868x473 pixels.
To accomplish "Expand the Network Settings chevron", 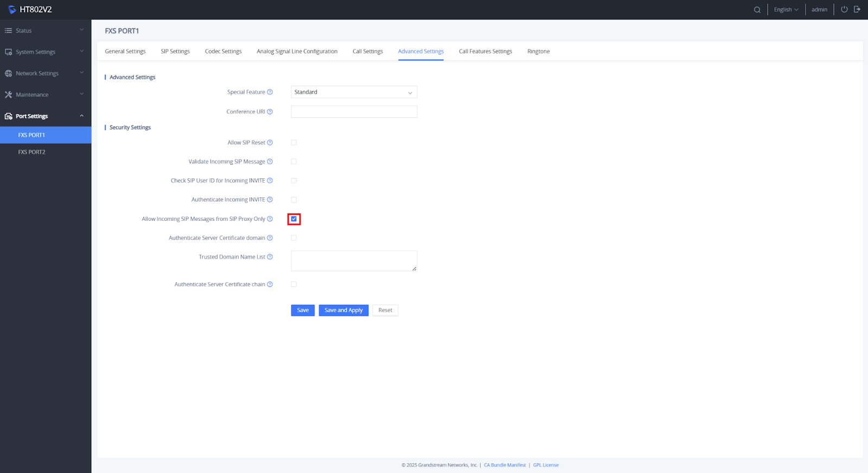I will click(82, 73).
